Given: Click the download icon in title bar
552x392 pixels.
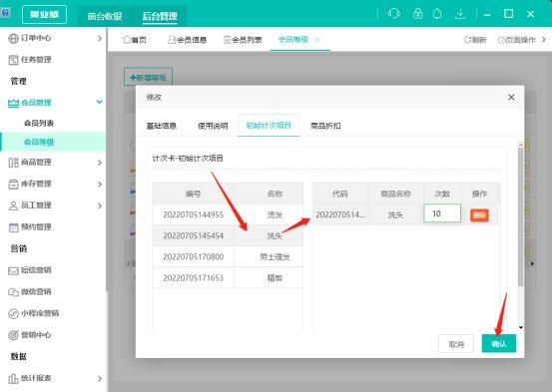Looking at the screenshot, I should [460, 14].
